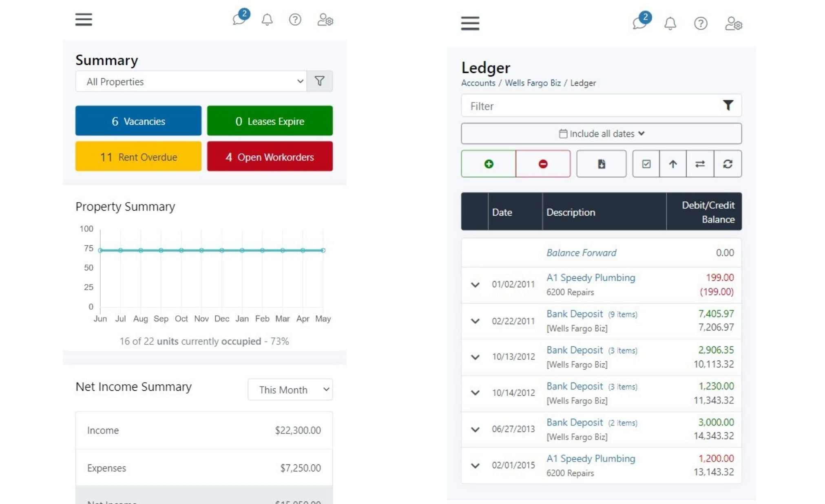Click the export document download icon
This screenshot has height=504, width=825.
[601, 164]
